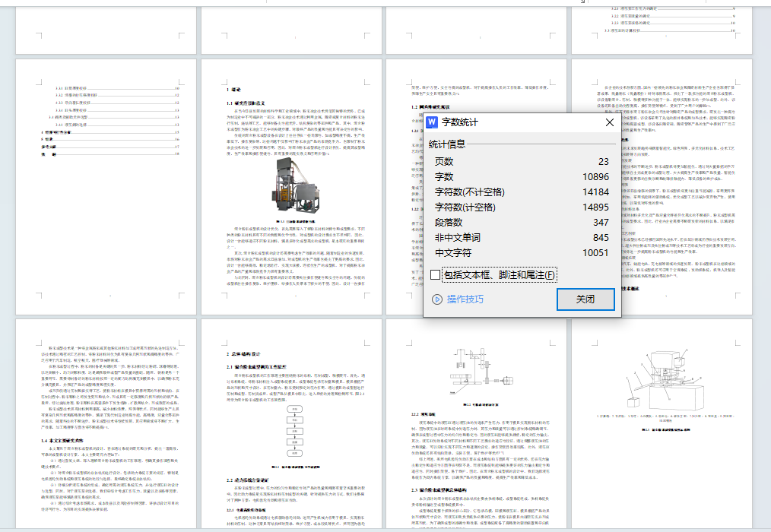The width and height of the screenshot is (771, 532).
Task: Click the value 14895 for 字符数(计空格)
Action: click(x=595, y=207)
